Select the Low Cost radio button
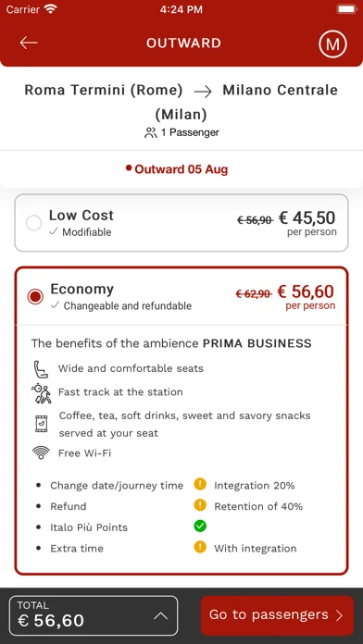Image resolution: width=363 pixels, height=644 pixels. [x=33, y=223]
